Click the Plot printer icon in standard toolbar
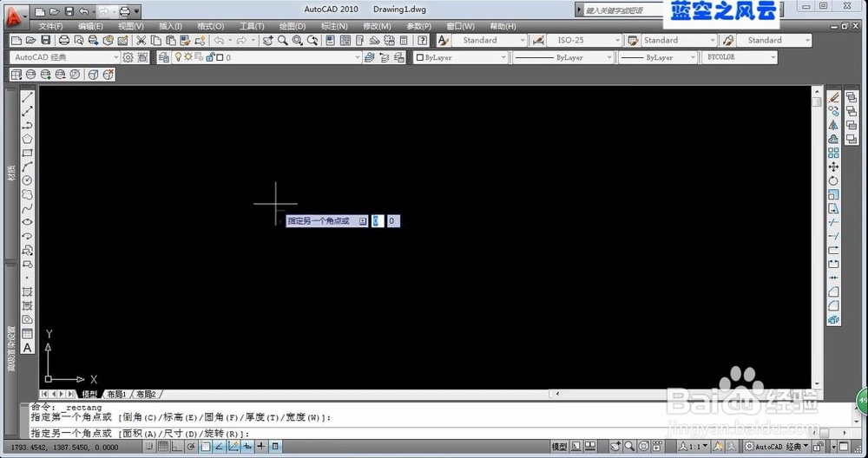The height and width of the screenshot is (458, 868). point(64,41)
